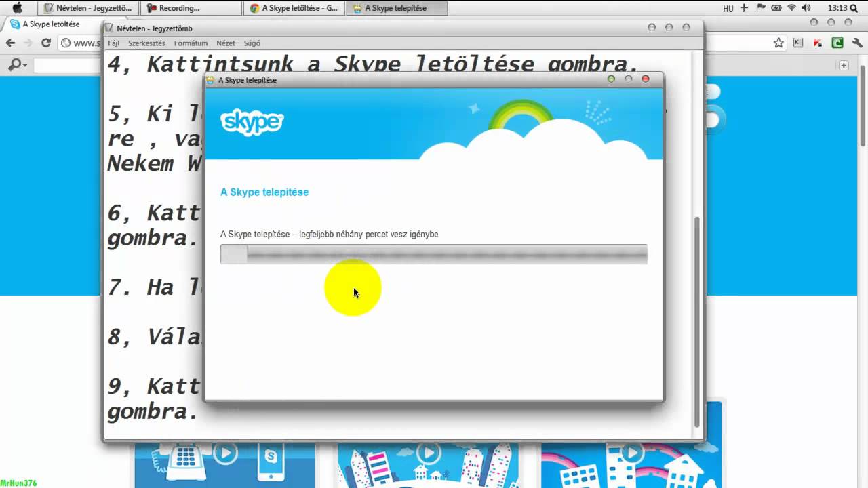Viewport: 868px width, 488px height.
Task: Select the 'A Skype telepítése' taskbar item
Action: click(x=397, y=8)
